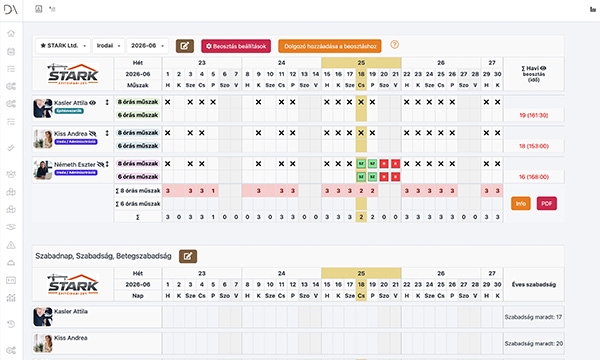
Task: Click the orange Info button
Action: [x=521, y=204]
